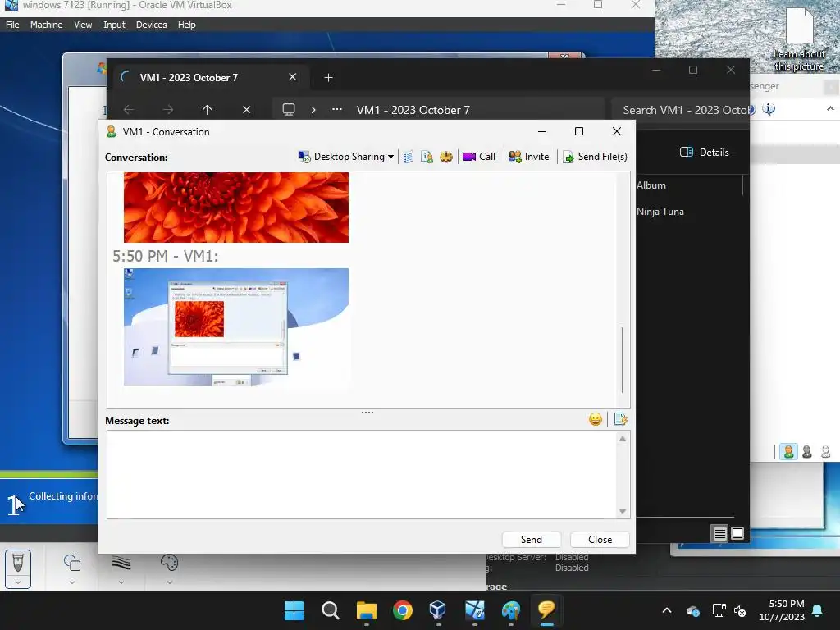
Task: Select the VM1 - 2023 October 7 tab
Action: click(189, 78)
